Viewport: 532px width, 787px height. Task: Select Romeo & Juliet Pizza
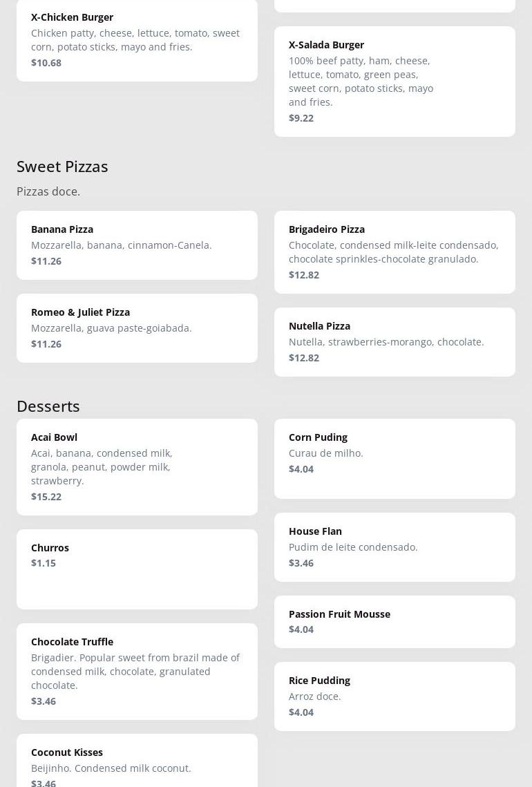pos(137,328)
